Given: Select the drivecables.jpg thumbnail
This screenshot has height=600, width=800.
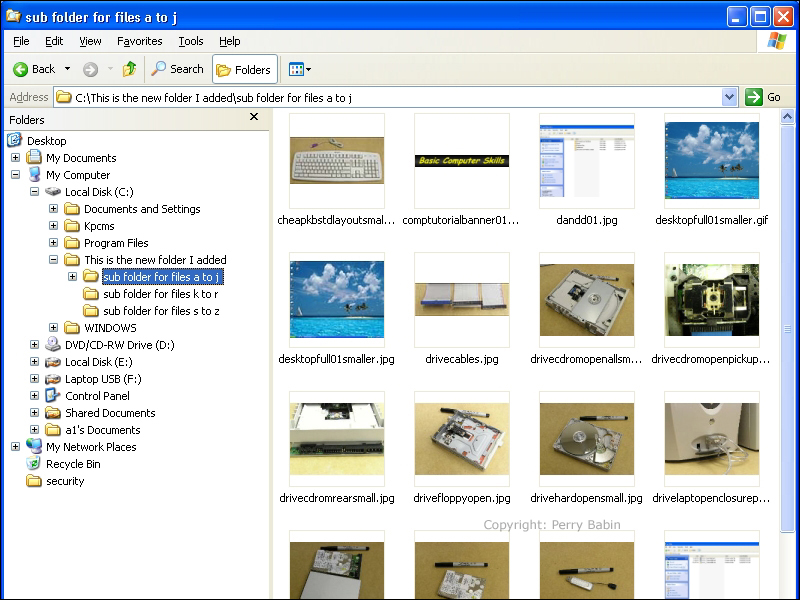Looking at the screenshot, I should (x=462, y=300).
